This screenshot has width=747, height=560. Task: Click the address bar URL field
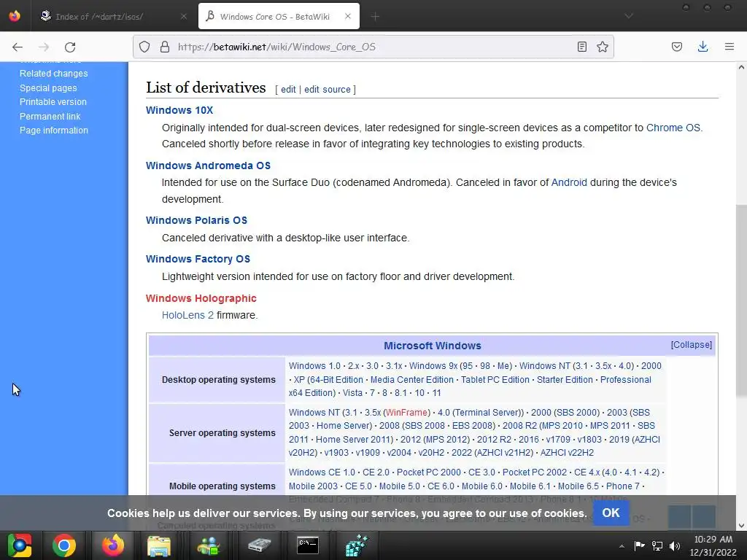371,47
